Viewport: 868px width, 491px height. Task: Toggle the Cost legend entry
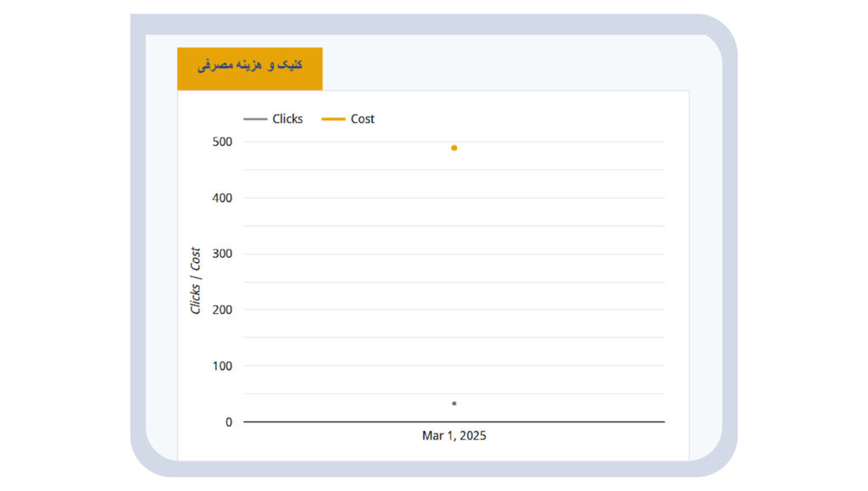coord(348,119)
